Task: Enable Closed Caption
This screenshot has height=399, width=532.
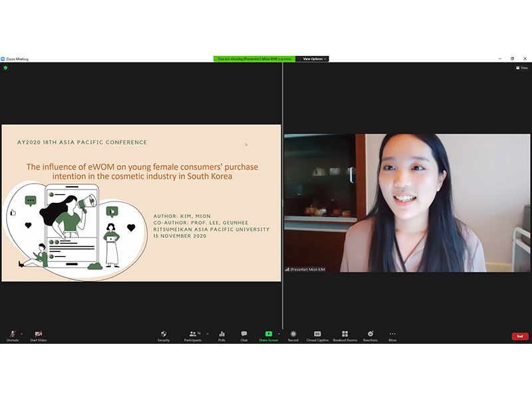Action: [317, 334]
